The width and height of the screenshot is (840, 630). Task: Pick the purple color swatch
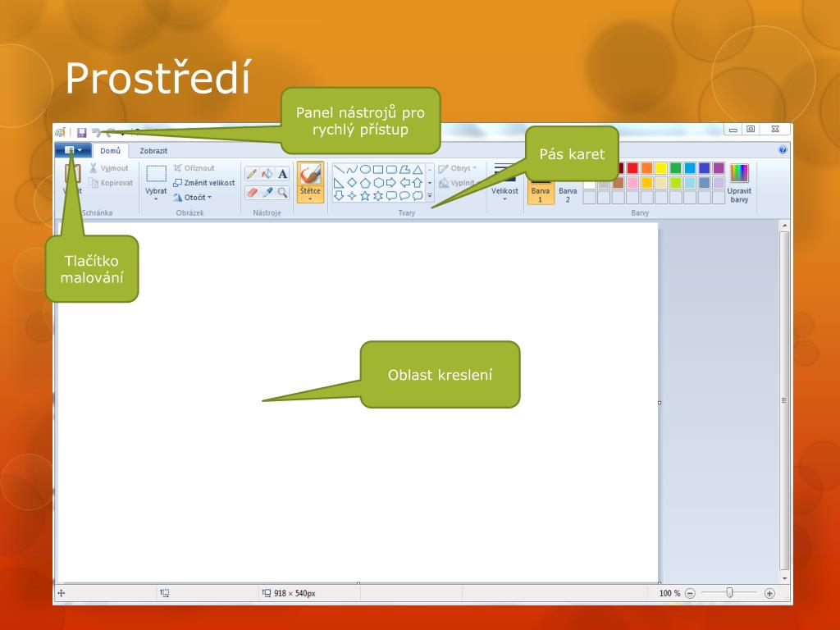pos(719,168)
